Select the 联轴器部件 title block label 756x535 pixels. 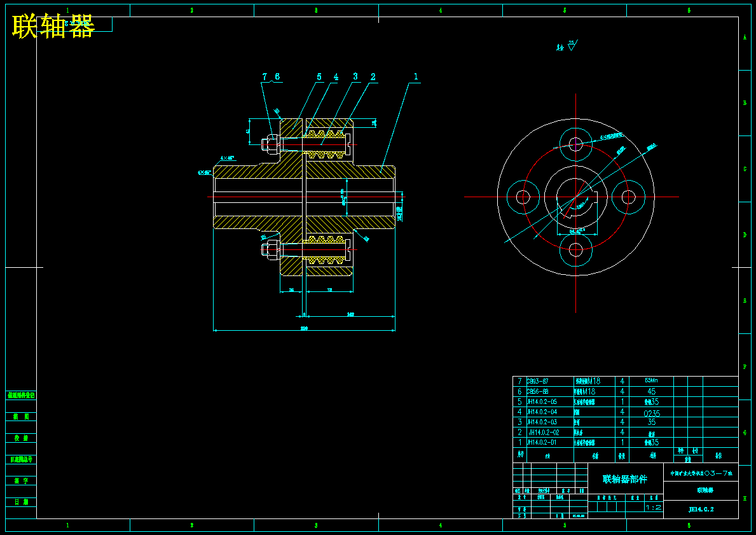tap(625, 479)
